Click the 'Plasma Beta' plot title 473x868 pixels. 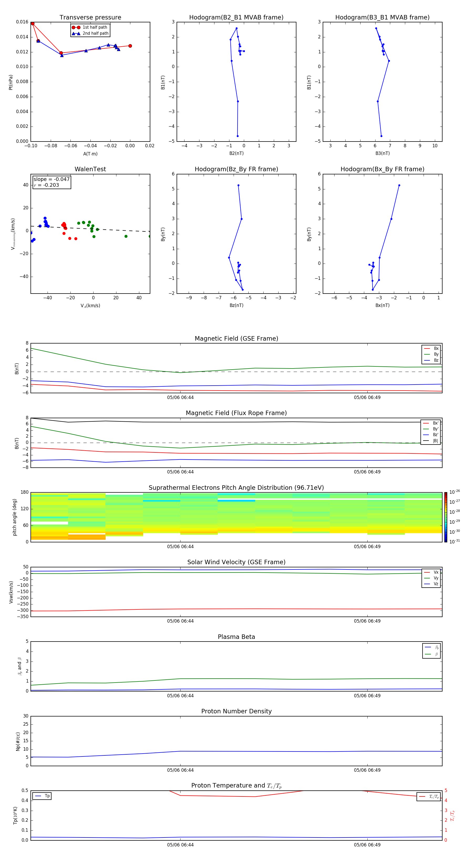coord(236,637)
